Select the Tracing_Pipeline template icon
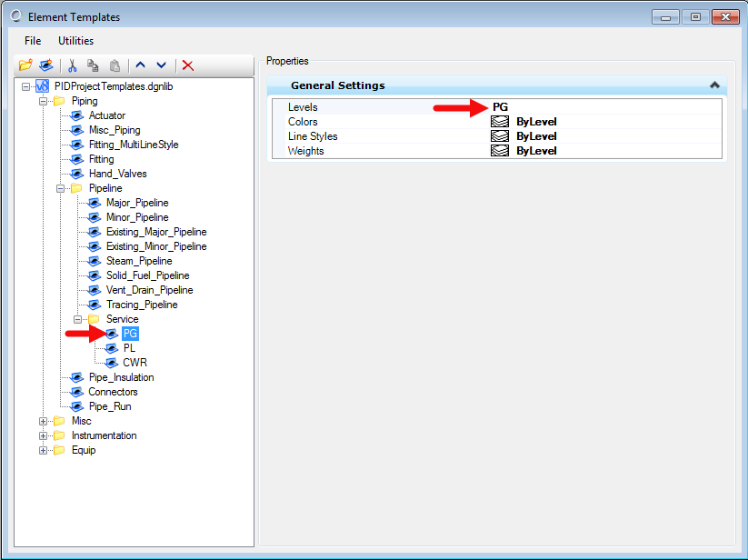Screen dimensions: 748x560 [95, 305]
